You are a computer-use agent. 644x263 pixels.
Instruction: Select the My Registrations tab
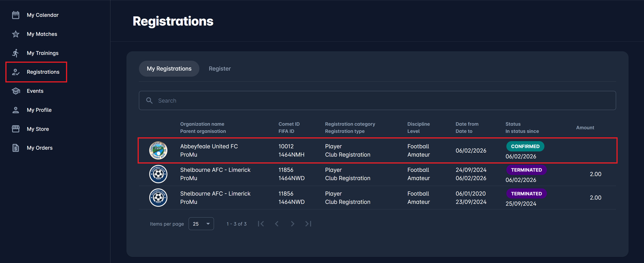pos(169,69)
